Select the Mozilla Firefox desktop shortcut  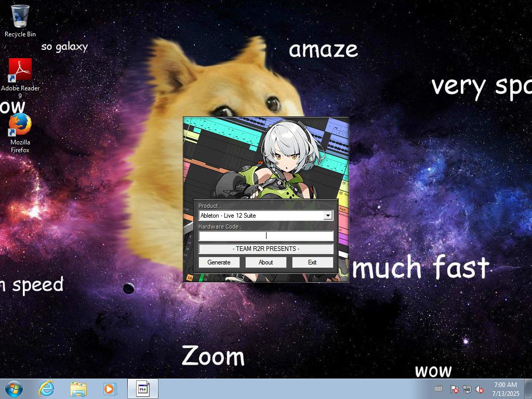point(20,133)
